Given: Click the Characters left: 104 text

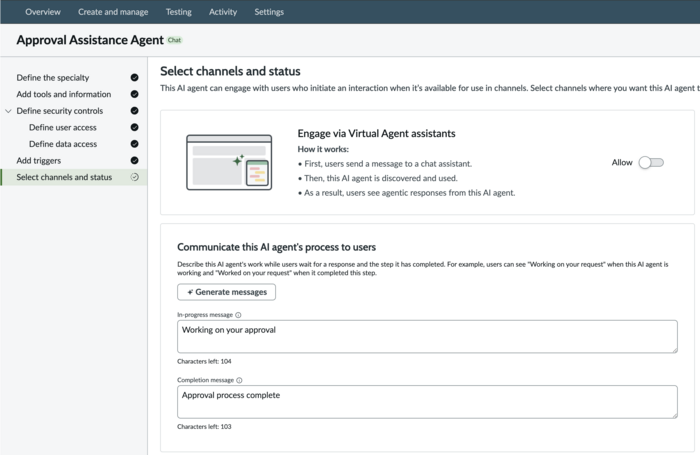Looking at the screenshot, I should [x=204, y=361].
